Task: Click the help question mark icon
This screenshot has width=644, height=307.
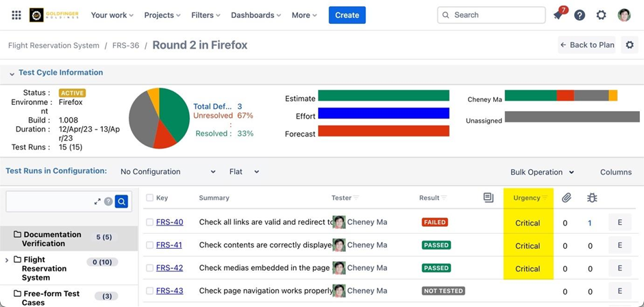Action: [580, 15]
